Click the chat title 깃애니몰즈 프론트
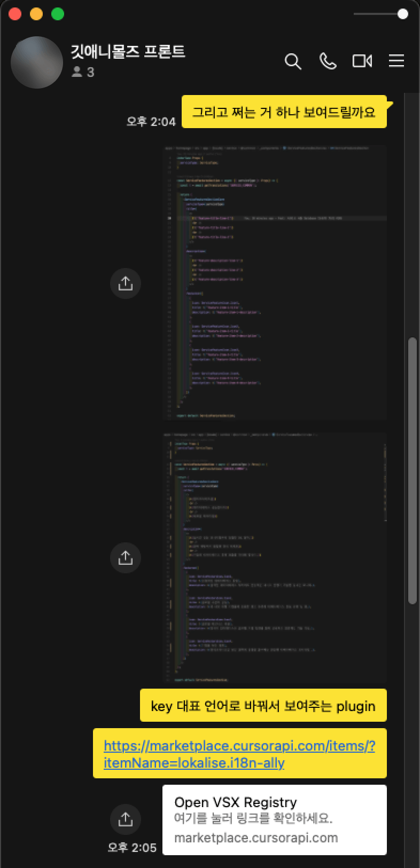The image size is (420, 868). 128,52
